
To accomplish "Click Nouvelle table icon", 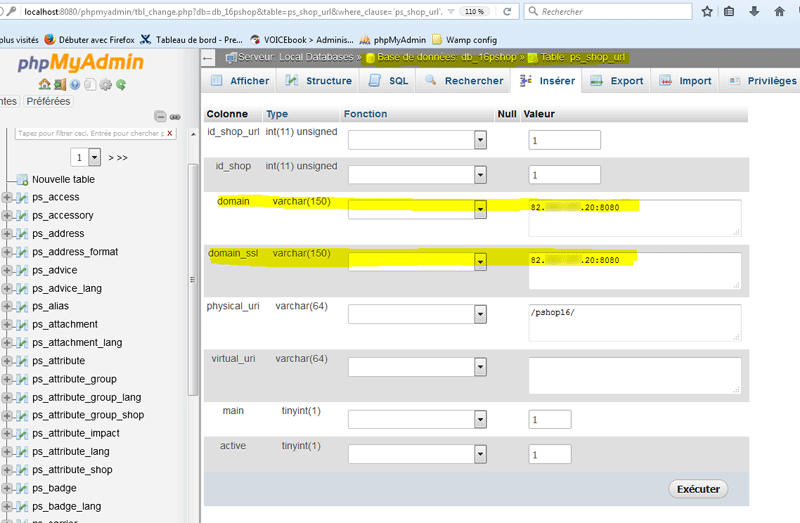I will pos(22,180).
